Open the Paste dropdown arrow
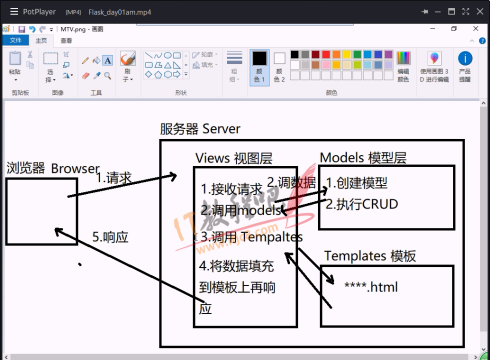The width and height of the screenshot is (490, 360). [15, 80]
